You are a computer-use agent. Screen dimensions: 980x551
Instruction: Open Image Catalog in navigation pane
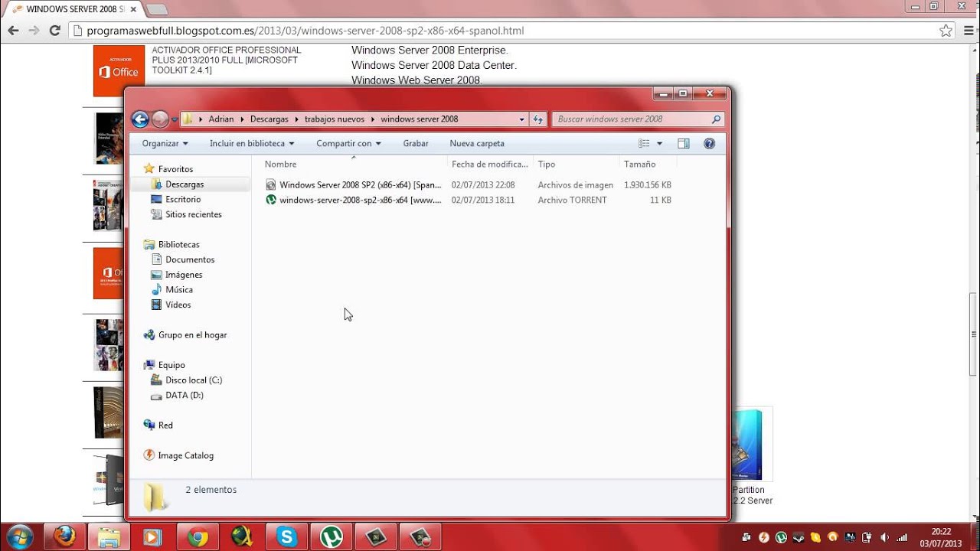point(185,455)
